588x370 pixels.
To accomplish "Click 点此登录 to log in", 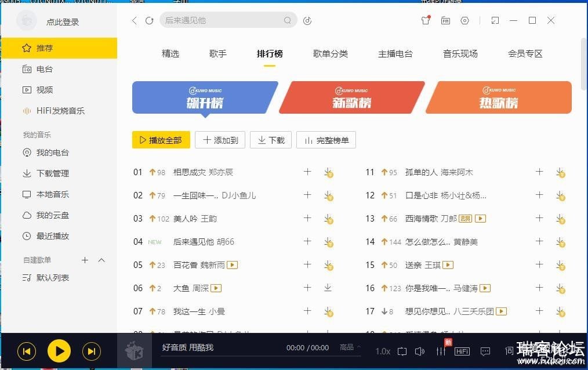I will tap(63, 22).
